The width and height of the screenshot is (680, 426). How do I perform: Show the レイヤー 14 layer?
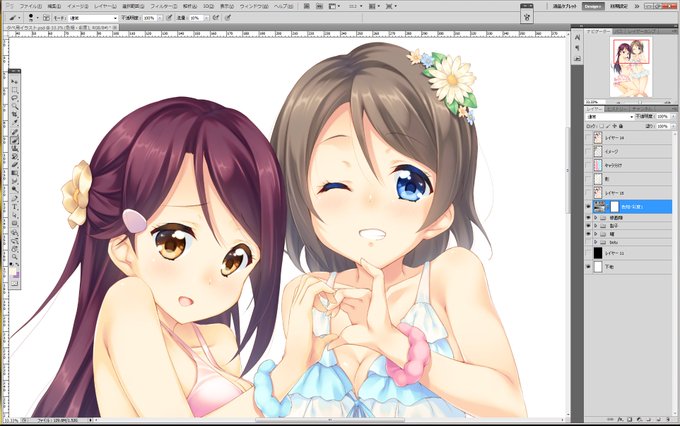tap(588, 138)
